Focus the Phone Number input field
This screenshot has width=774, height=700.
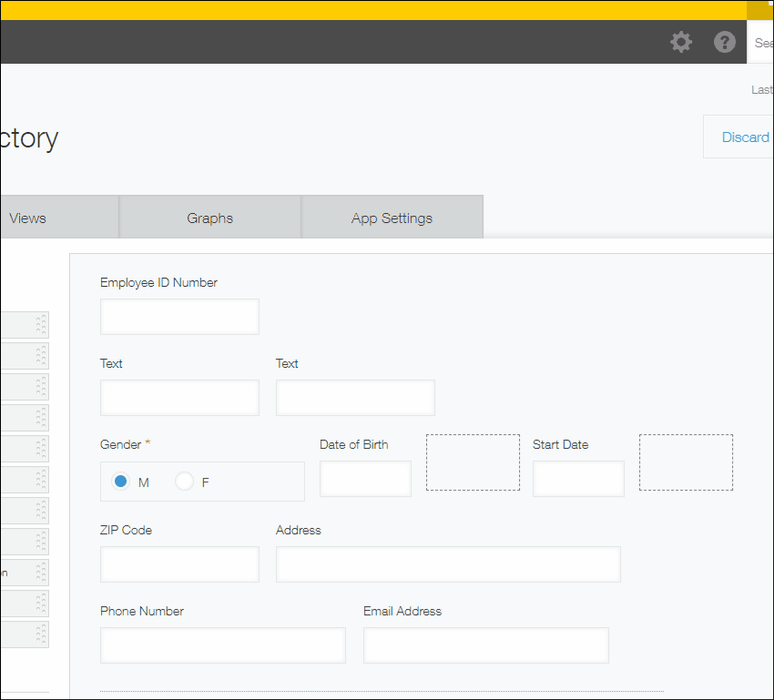(222, 645)
